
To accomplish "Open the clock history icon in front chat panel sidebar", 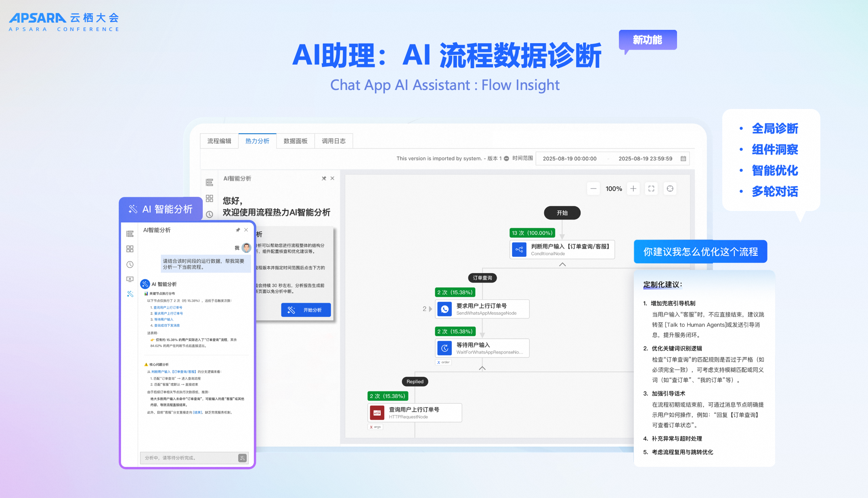I will click(130, 264).
